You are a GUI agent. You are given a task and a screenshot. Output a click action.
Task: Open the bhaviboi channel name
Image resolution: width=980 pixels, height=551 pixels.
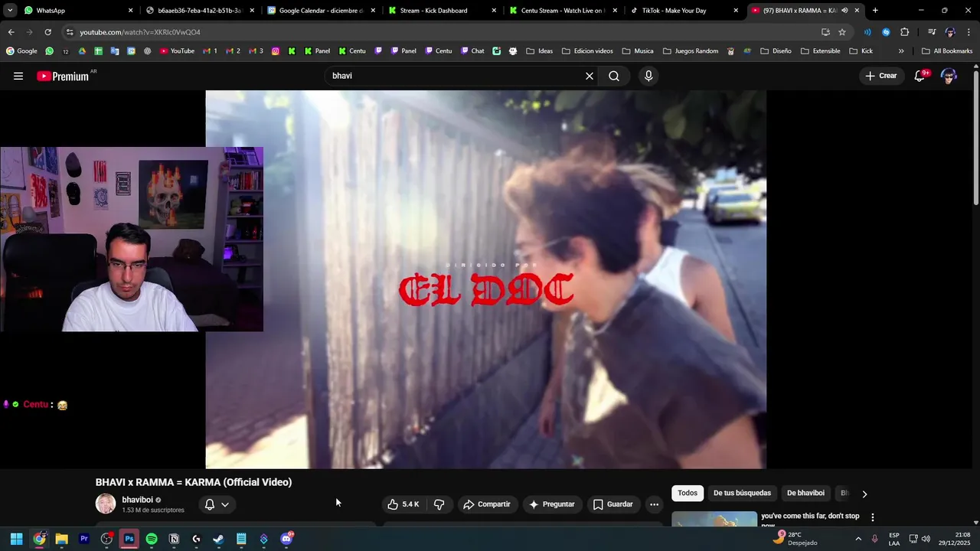pyautogui.click(x=138, y=500)
